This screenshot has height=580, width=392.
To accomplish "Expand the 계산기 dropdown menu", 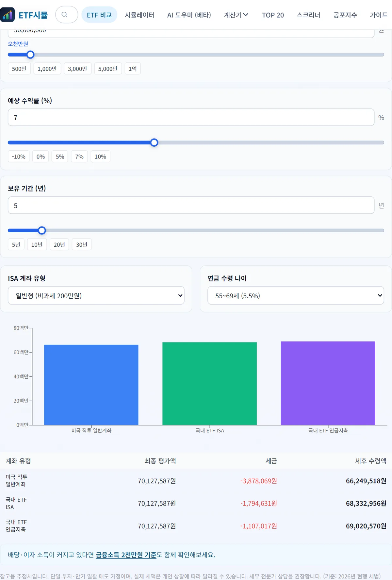I will pos(236,15).
